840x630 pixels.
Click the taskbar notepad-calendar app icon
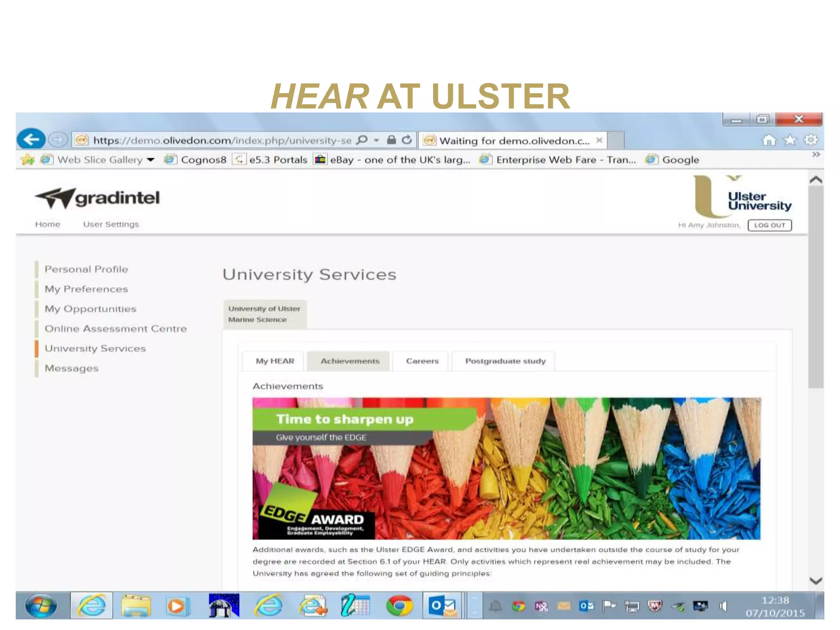tap(355, 606)
